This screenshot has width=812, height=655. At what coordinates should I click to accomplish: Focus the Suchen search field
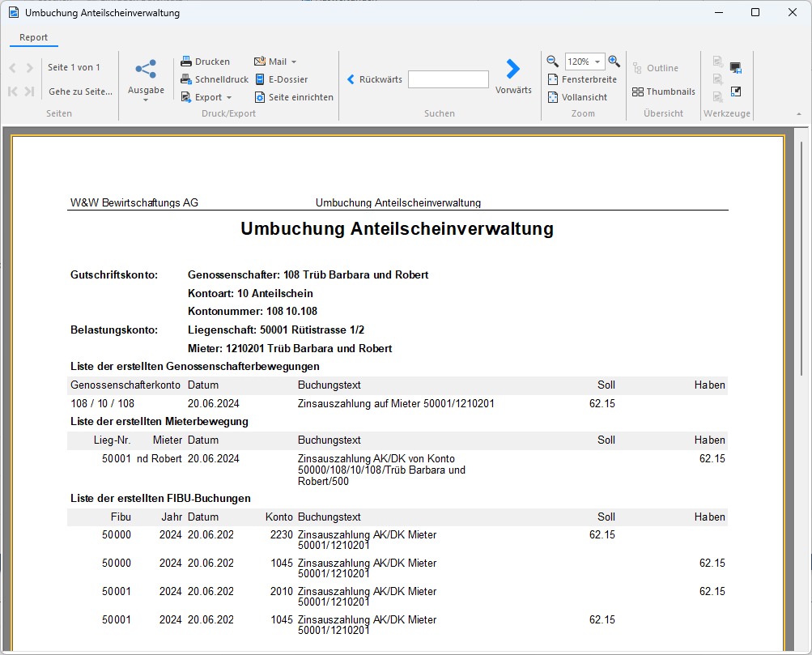click(x=448, y=79)
